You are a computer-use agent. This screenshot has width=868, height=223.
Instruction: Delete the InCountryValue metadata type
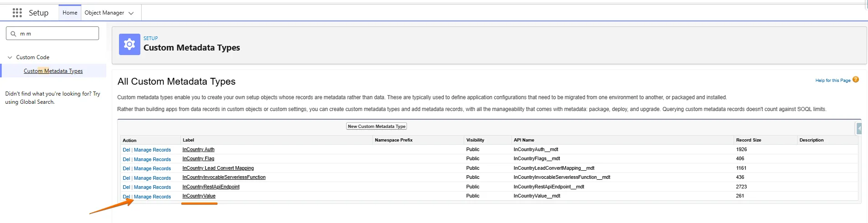[x=126, y=197]
